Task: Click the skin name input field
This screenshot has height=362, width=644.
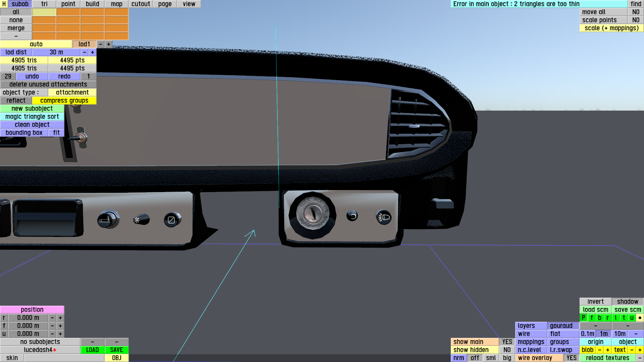Action: pos(64,358)
